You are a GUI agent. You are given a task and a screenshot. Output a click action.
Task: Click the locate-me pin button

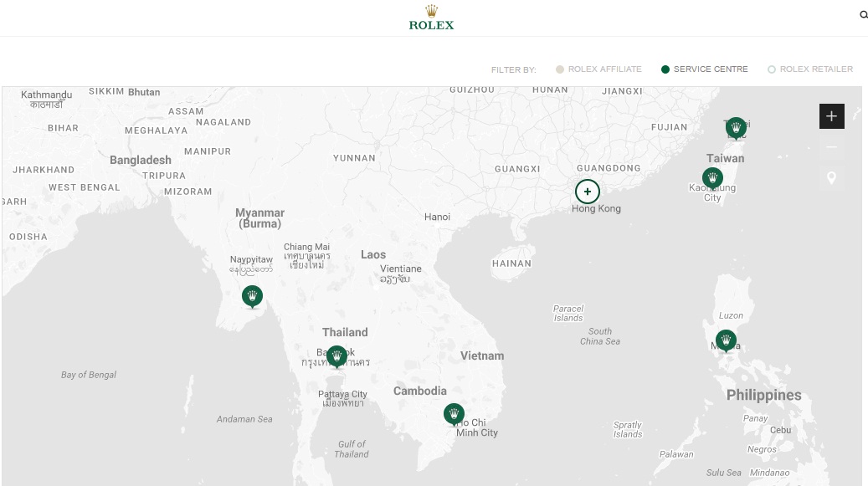[831, 178]
